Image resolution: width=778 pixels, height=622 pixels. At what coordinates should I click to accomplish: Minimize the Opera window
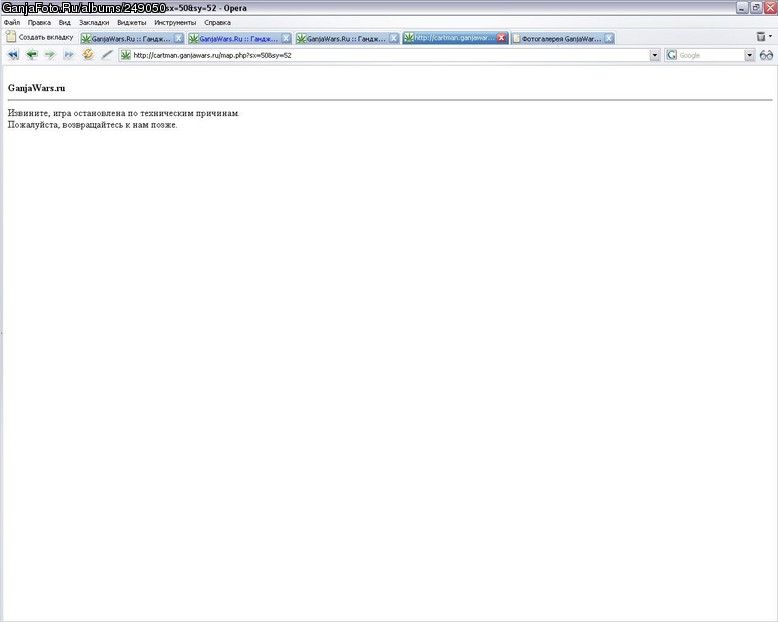click(x=742, y=7)
